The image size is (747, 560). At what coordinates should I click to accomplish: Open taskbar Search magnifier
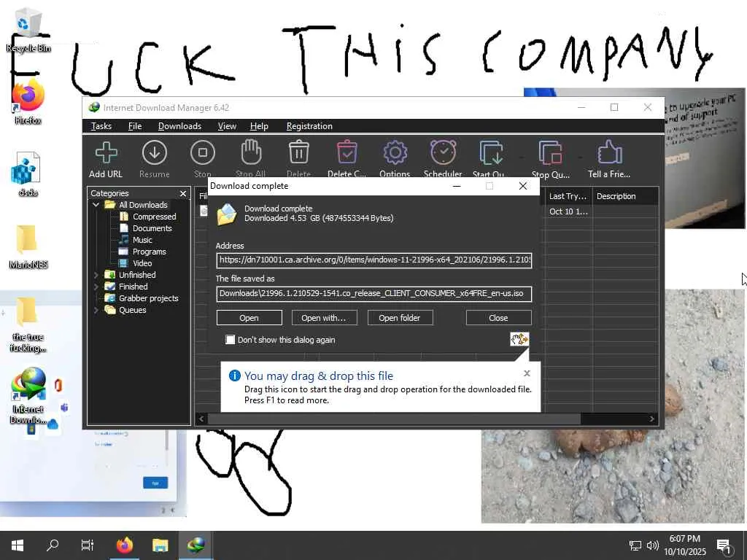tap(53, 545)
